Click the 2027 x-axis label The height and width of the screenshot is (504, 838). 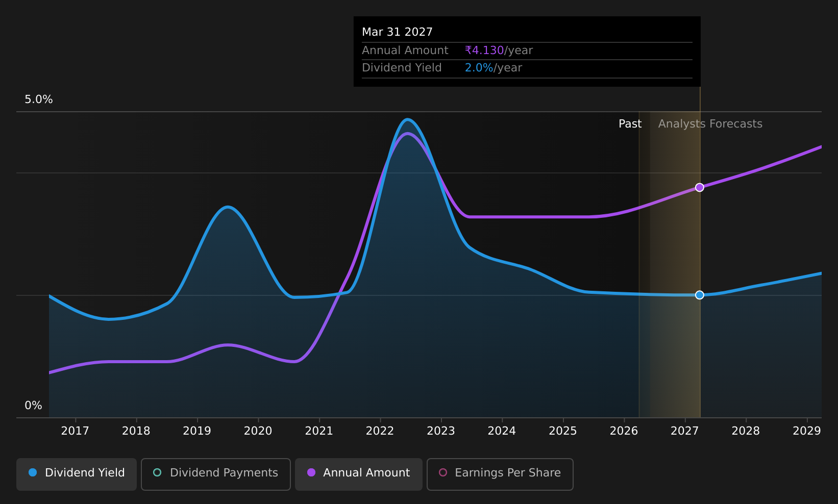(x=685, y=431)
